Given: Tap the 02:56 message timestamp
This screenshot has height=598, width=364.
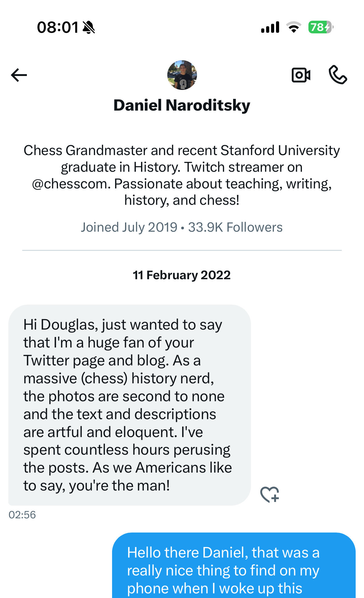Looking at the screenshot, I should 22,515.
